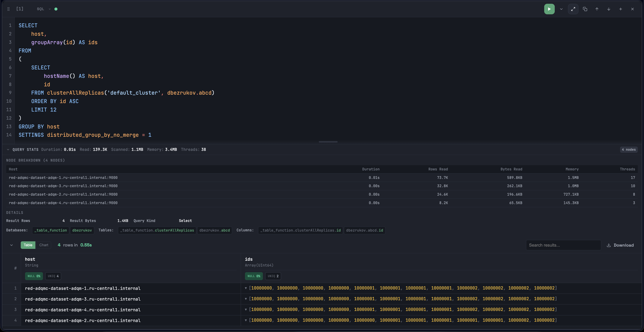Duplicate the cell with the copy icon
644x332 pixels.
pyautogui.click(x=585, y=9)
